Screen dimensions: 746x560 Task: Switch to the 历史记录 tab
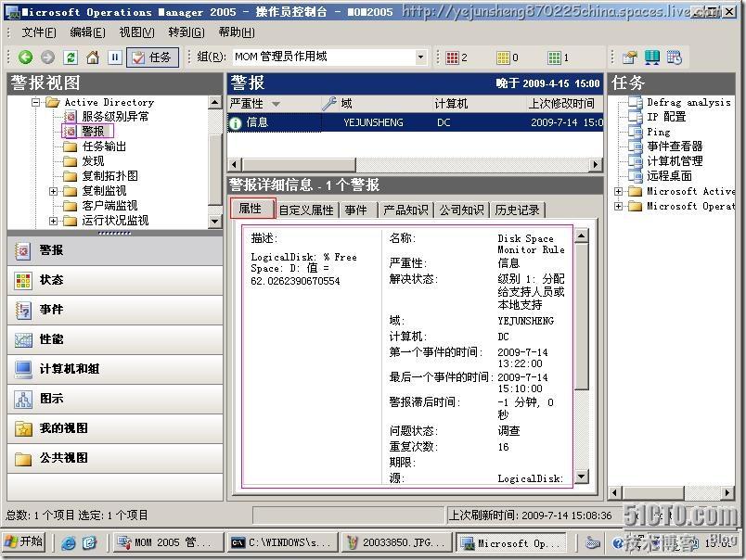(x=517, y=210)
